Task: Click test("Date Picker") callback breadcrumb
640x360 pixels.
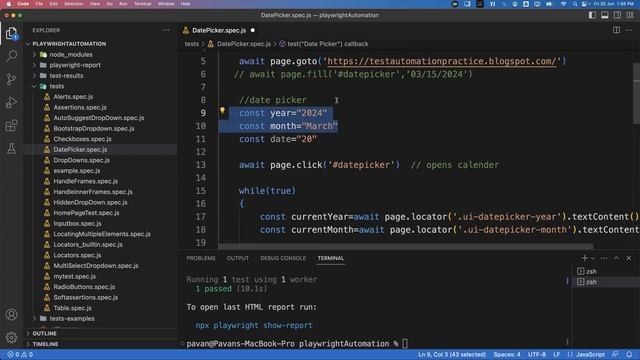Action: (324, 44)
